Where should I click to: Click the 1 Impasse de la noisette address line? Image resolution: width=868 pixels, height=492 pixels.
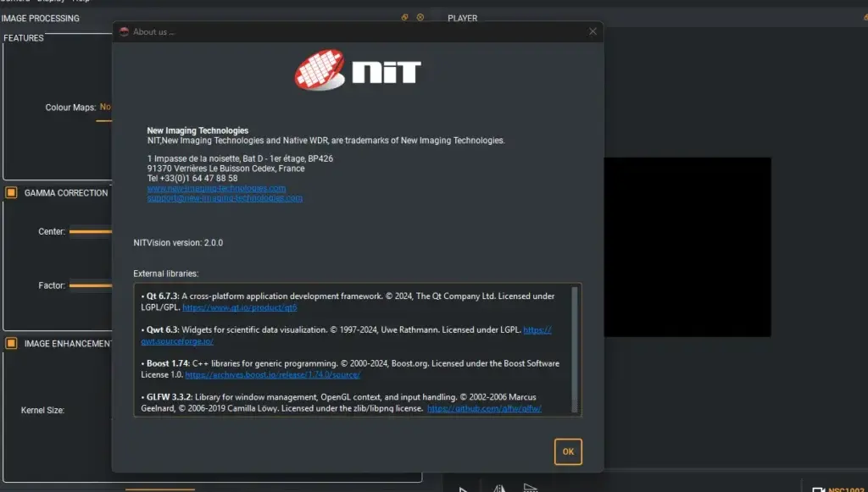(x=240, y=158)
